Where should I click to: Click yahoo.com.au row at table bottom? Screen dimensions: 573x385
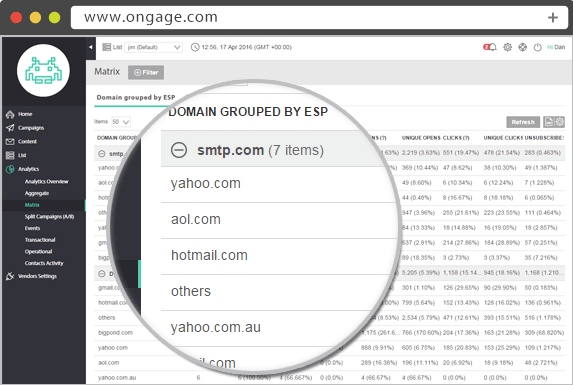(117, 378)
